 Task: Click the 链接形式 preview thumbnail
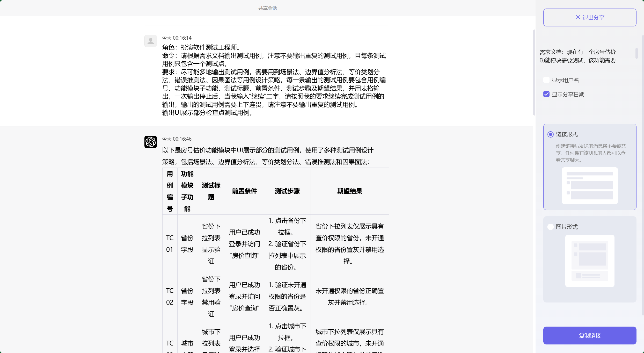coord(589,186)
